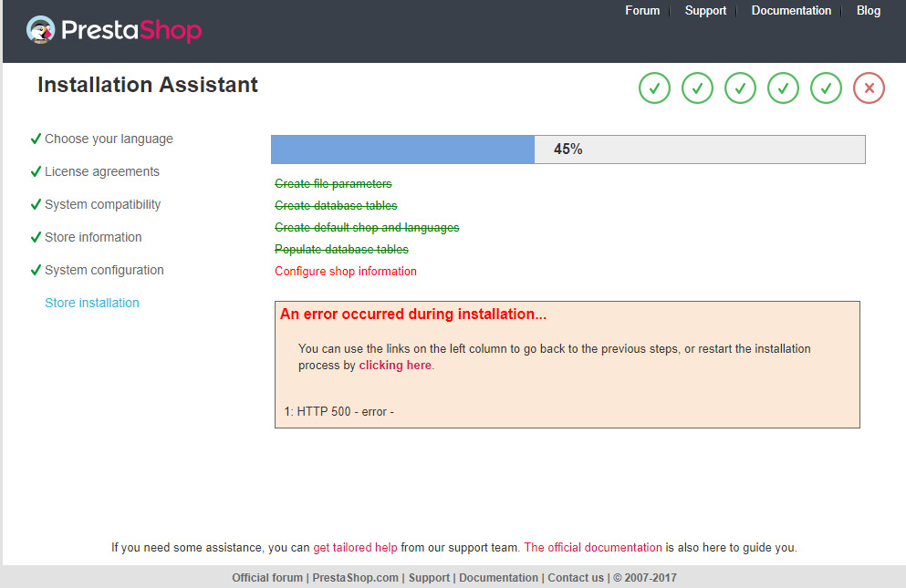Open 'The official documentation' link
906x588 pixels.
593,548
